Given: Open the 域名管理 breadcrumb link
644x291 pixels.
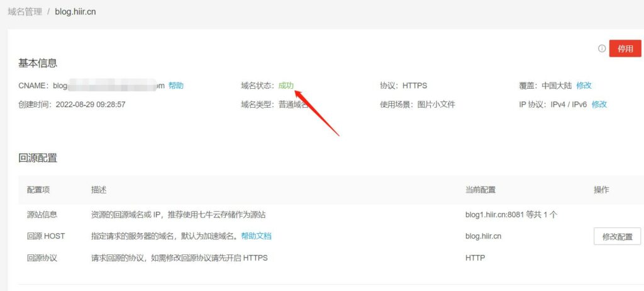Looking at the screenshot, I should coord(25,11).
